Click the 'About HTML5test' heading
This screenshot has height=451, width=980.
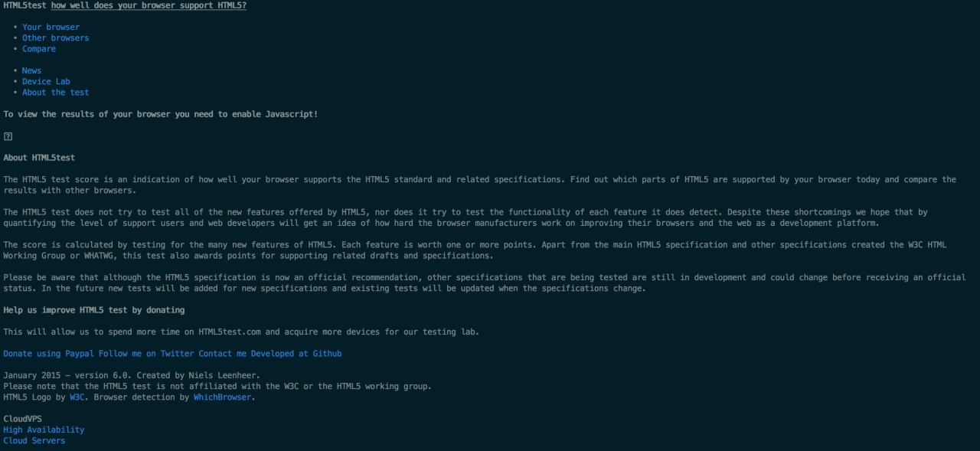pos(39,158)
